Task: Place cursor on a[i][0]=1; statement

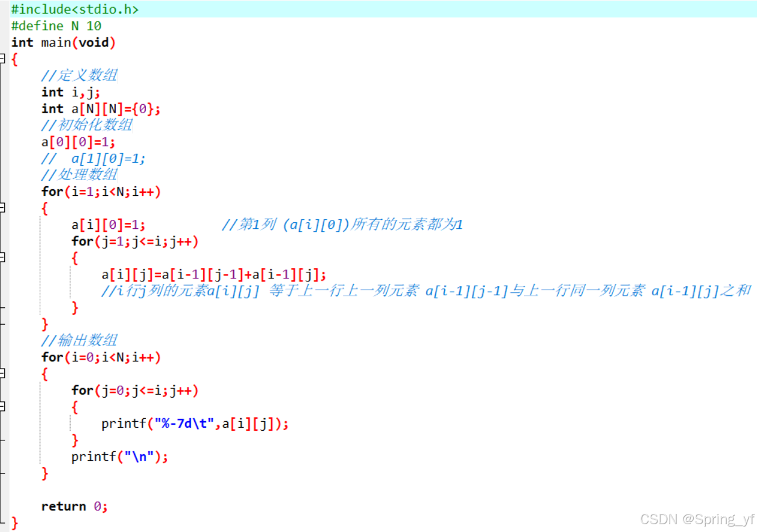Action: [x=108, y=225]
